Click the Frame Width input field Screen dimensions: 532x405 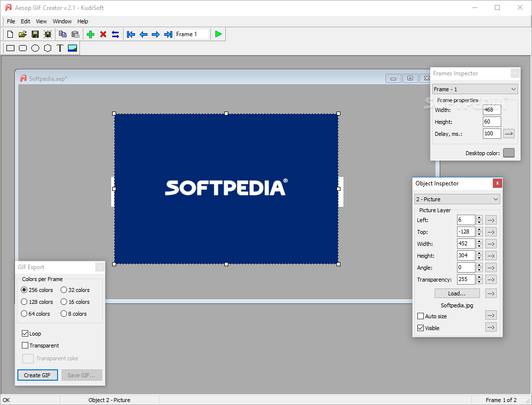click(492, 110)
